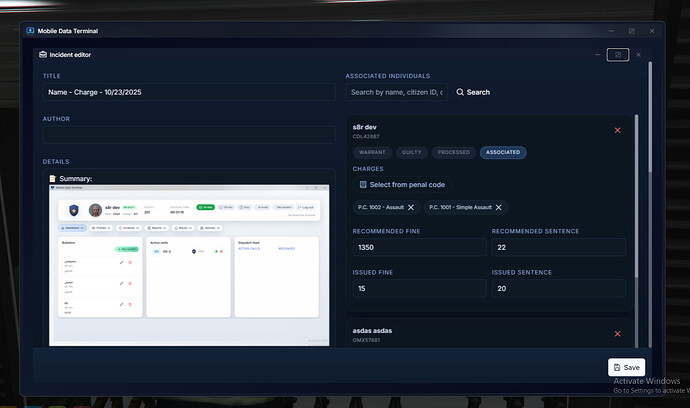Remove s8r dev from associated individuals
The image size is (690, 408).
617,130
